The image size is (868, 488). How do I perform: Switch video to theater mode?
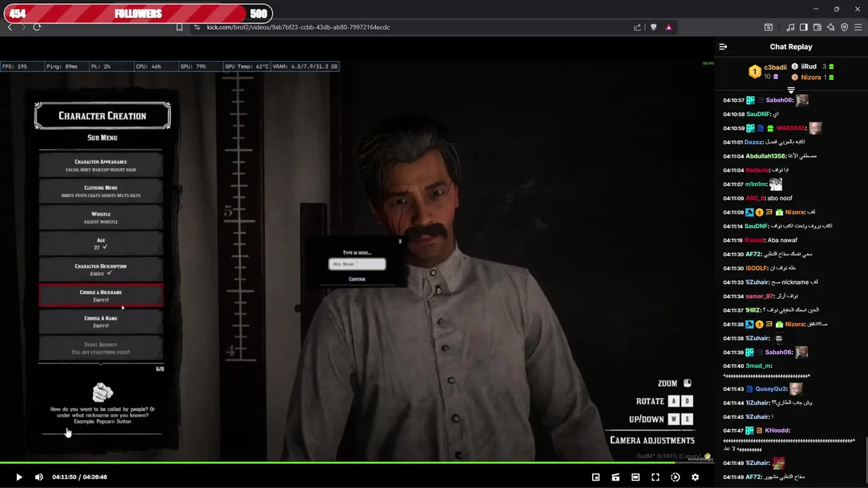tap(635, 477)
